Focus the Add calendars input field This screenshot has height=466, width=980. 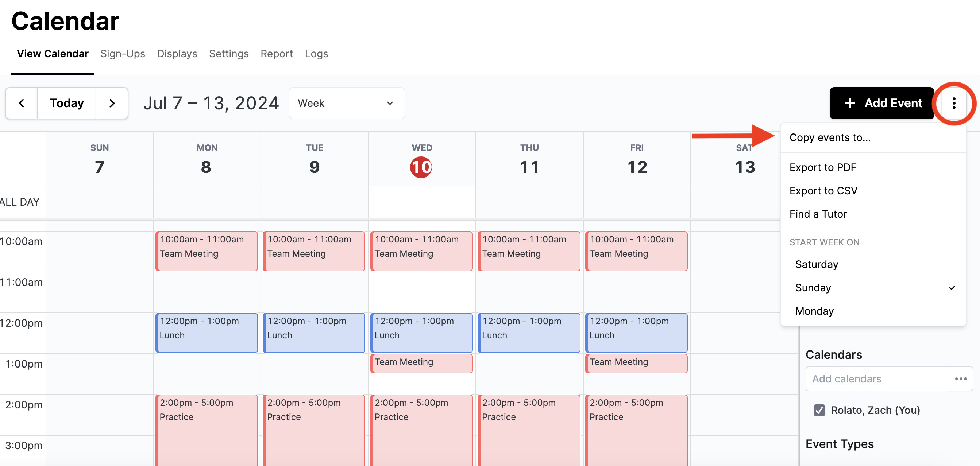[877, 379]
